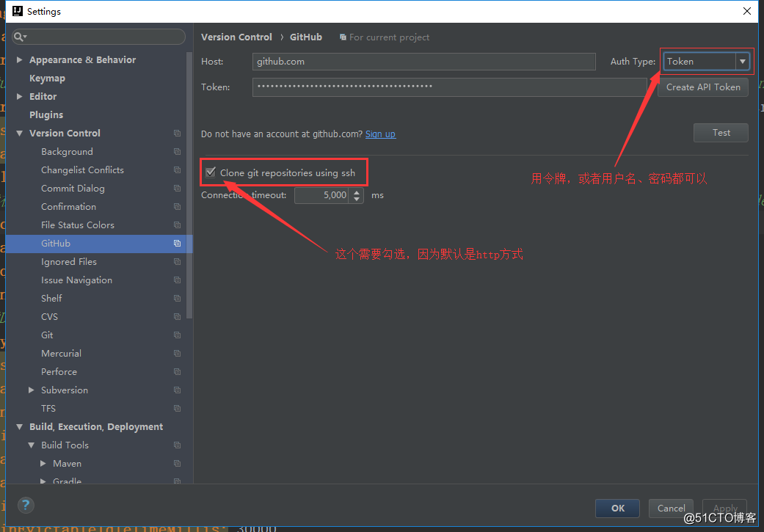
Task: Click the project-level icon beside Subversion
Action: (178, 390)
